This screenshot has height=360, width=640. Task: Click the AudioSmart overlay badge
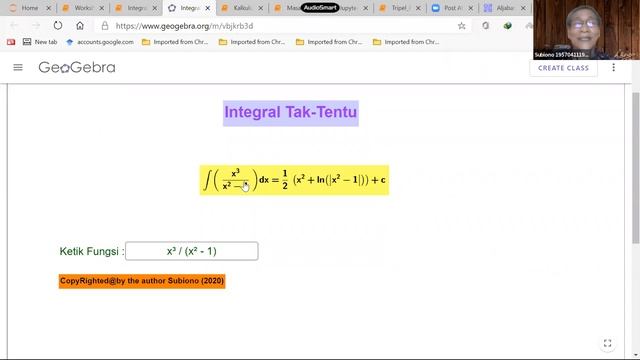320,7
